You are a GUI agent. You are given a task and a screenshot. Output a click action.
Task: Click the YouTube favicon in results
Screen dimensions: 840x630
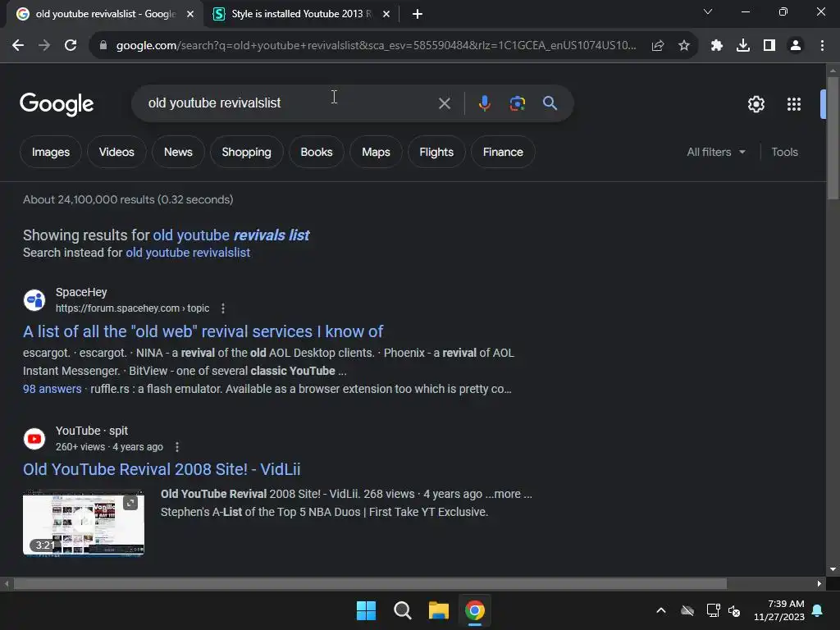(x=34, y=439)
